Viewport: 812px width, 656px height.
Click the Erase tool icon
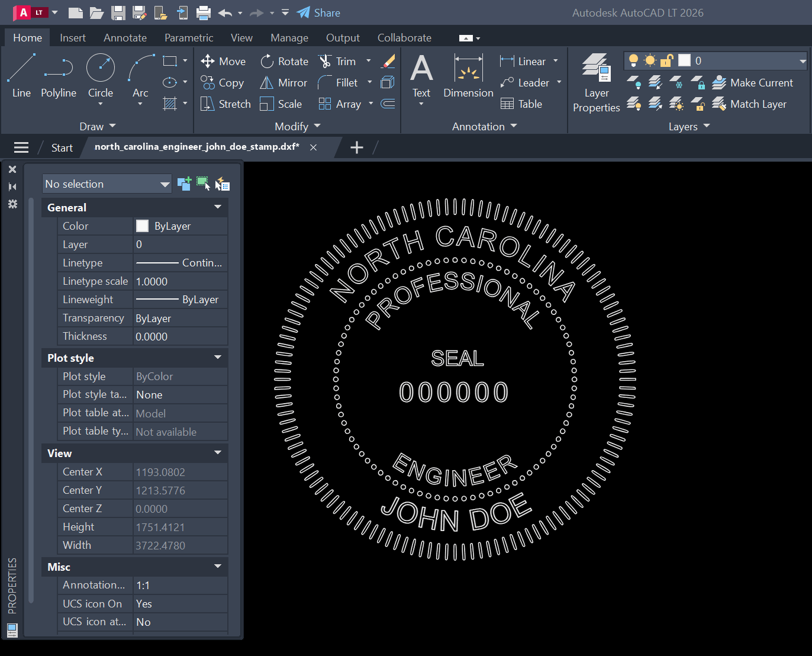coord(388,61)
